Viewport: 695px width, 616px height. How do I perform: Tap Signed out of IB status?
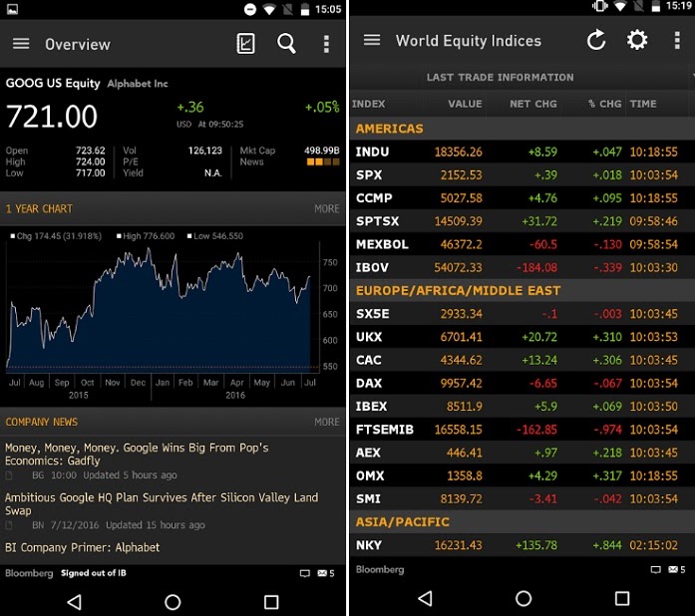(94, 573)
